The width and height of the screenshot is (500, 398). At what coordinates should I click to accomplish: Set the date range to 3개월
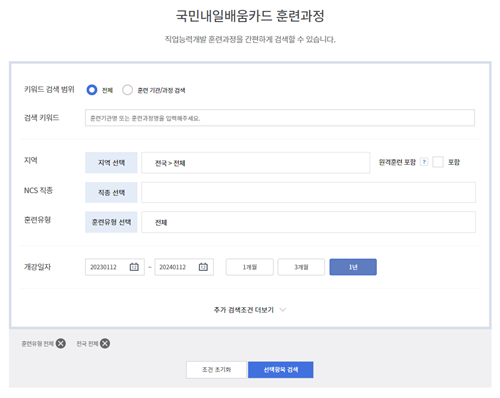tap(301, 267)
